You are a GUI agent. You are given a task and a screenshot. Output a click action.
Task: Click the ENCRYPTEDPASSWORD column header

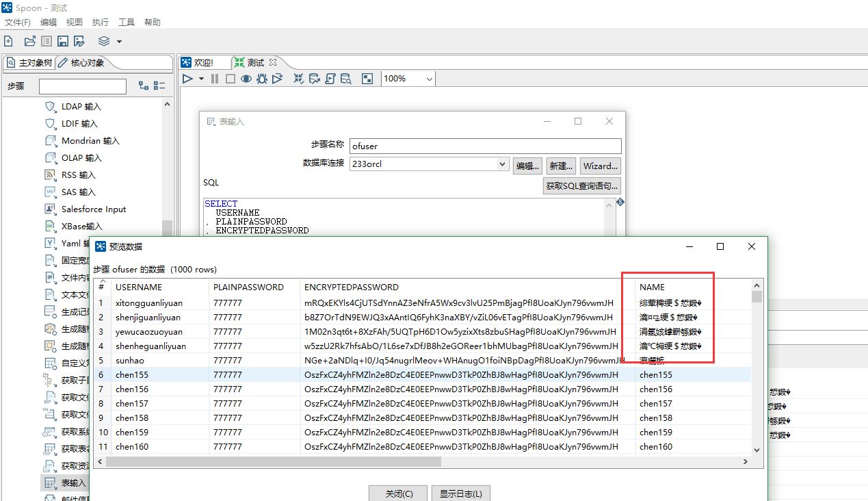pyautogui.click(x=468, y=287)
